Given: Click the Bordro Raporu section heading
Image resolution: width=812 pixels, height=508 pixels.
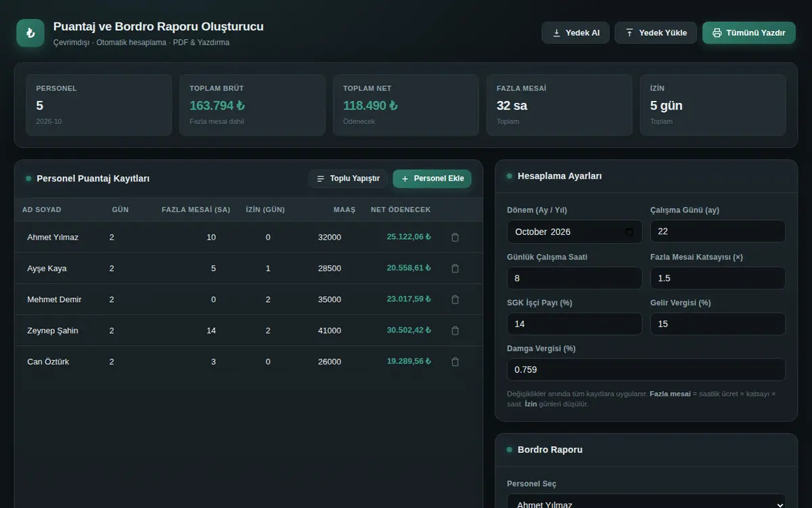Looking at the screenshot, I should (x=550, y=450).
